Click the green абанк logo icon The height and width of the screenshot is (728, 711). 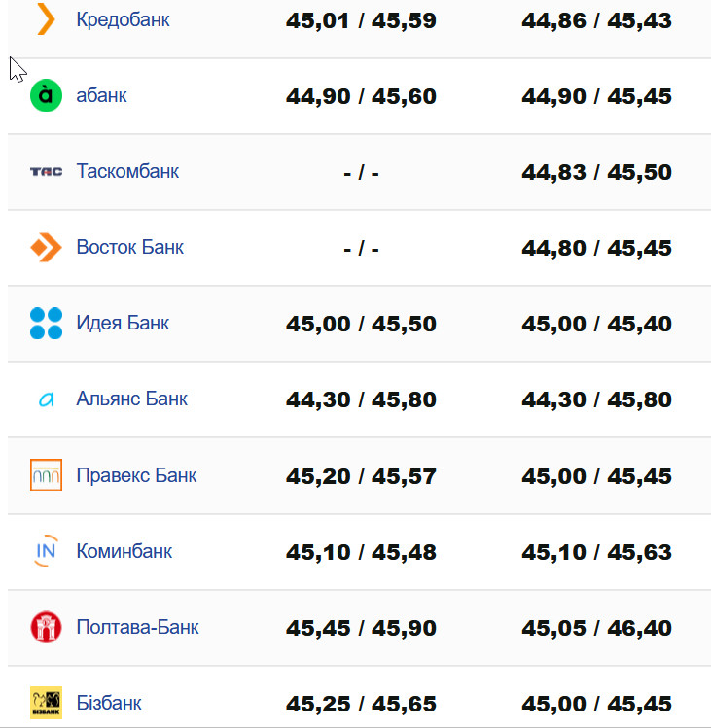coord(46,95)
